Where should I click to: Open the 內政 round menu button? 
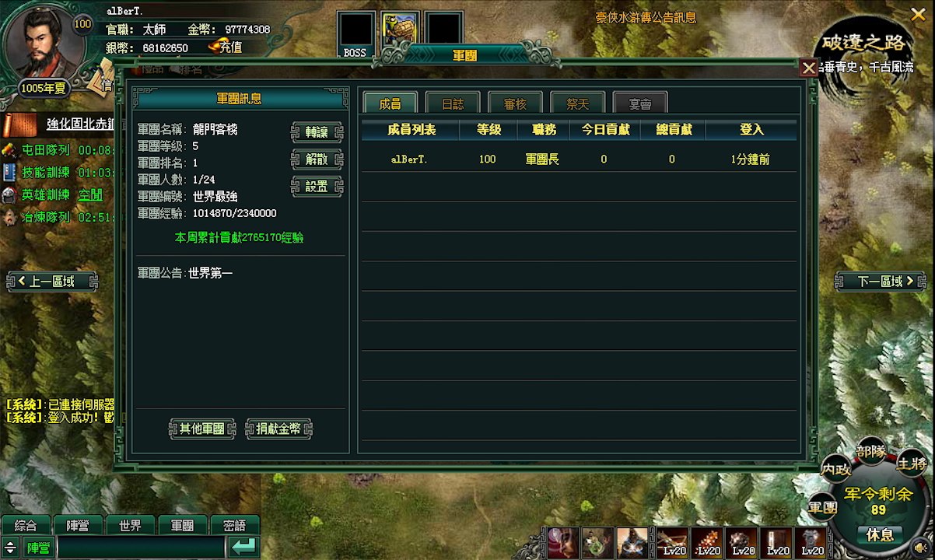pyautogui.click(x=835, y=469)
